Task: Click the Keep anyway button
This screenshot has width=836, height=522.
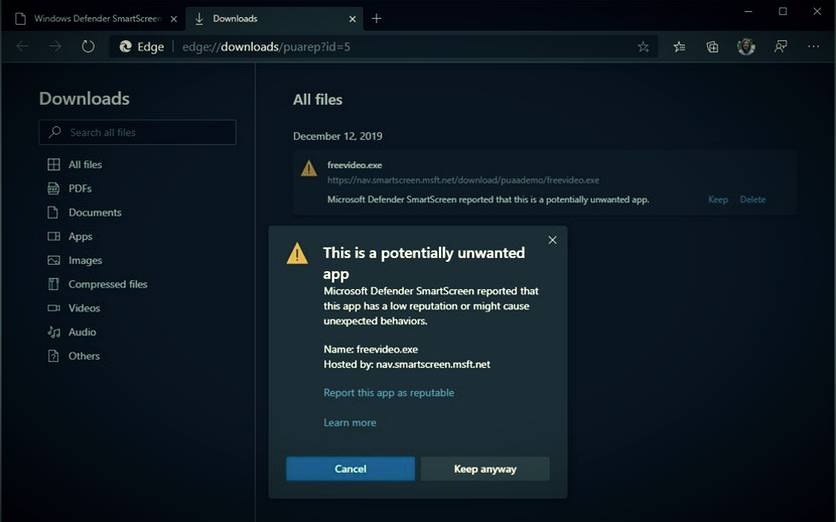Action: (485, 469)
